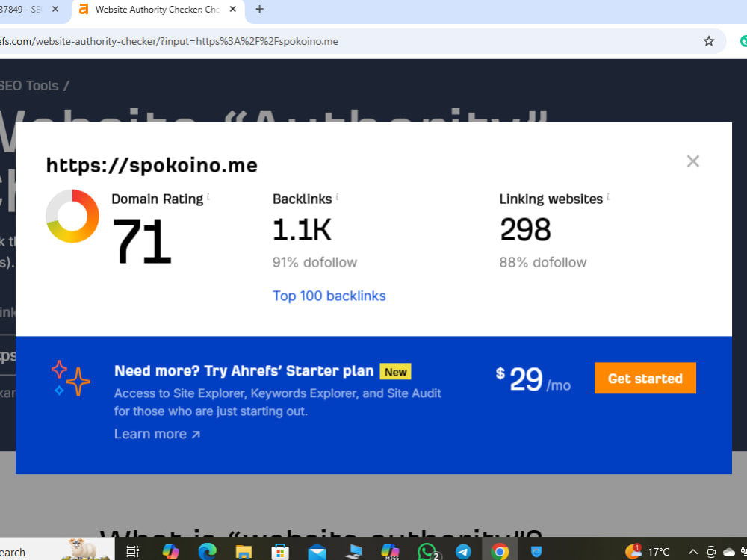Bookmark this page with the star icon

point(709,41)
